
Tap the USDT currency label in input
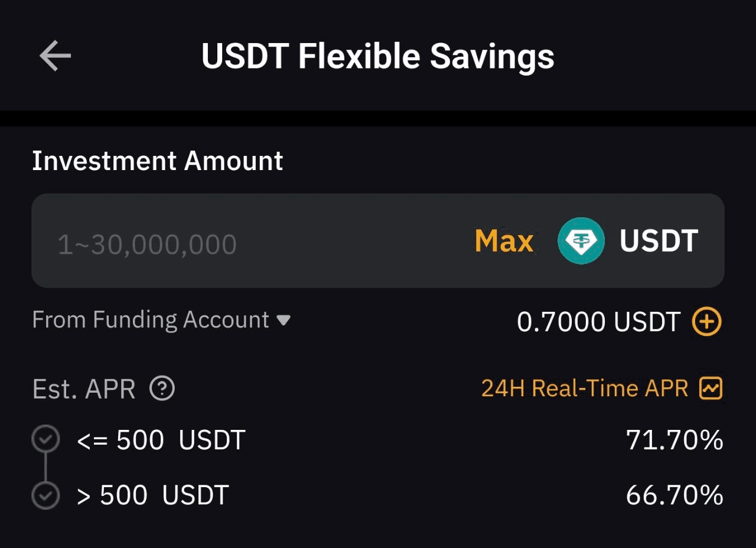659,241
